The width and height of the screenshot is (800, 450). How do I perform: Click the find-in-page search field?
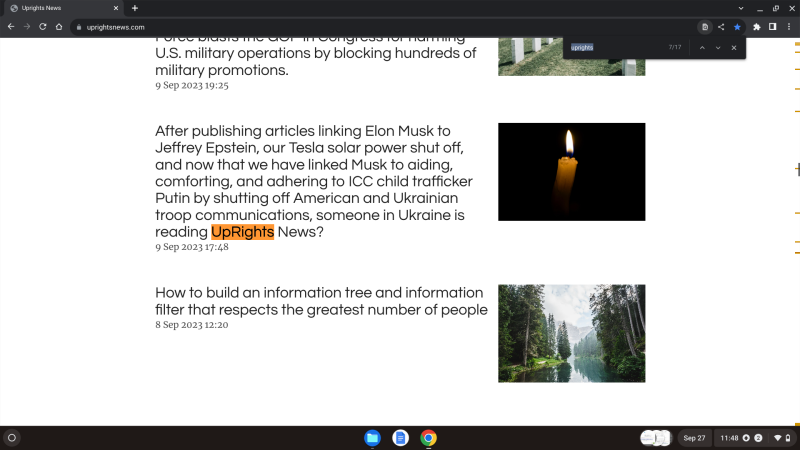pos(615,47)
